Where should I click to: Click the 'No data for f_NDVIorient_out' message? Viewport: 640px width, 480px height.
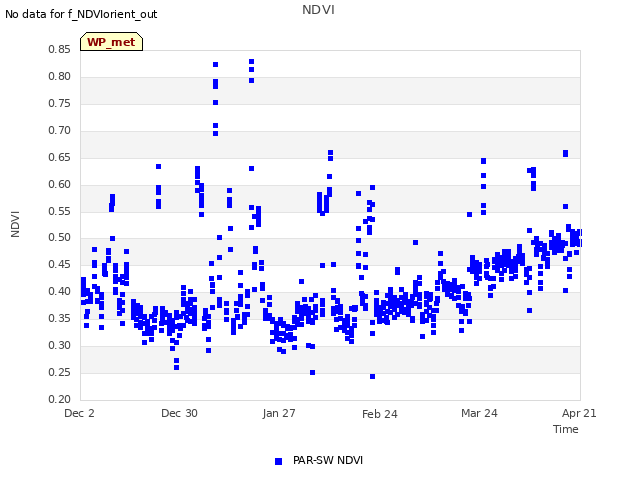81,14
